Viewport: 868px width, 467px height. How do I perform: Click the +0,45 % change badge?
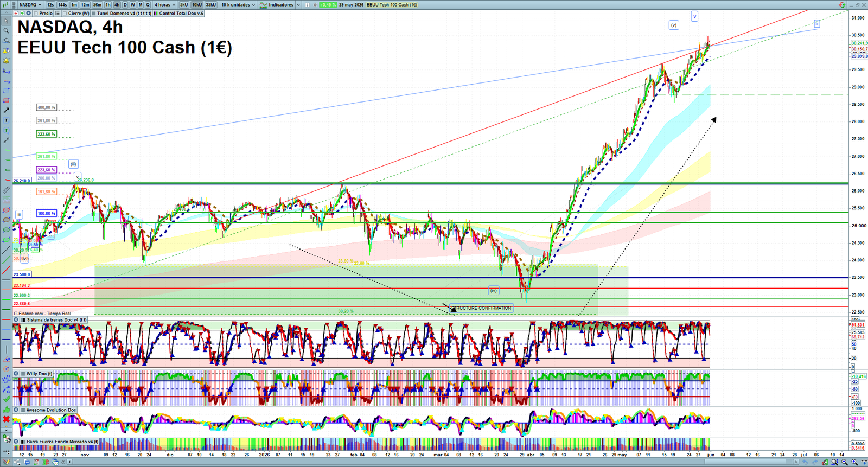pyautogui.click(x=328, y=5)
